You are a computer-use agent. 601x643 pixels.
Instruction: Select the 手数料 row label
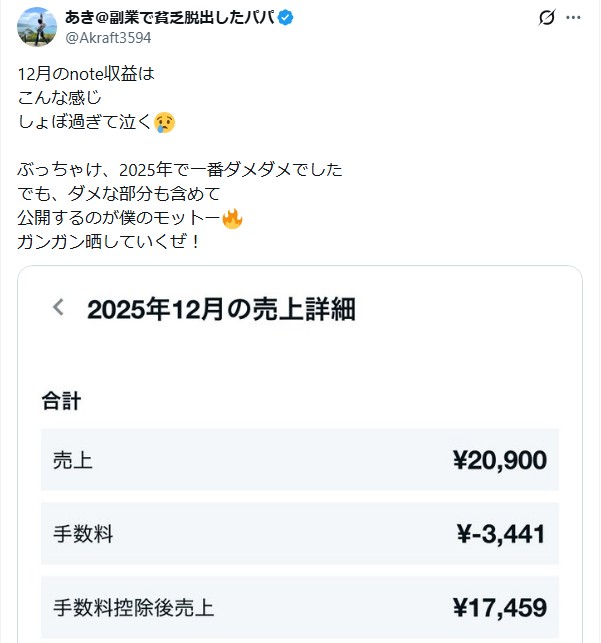coord(83,534)
